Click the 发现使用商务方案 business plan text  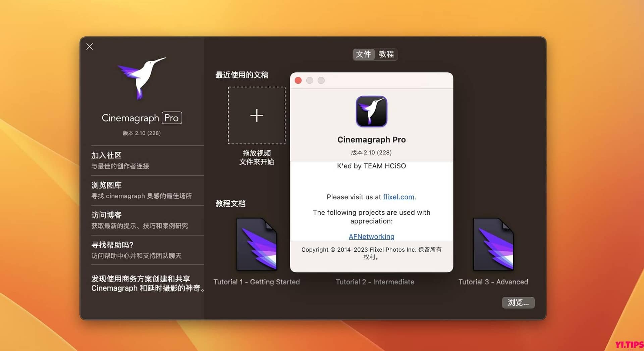pos(148,283)
